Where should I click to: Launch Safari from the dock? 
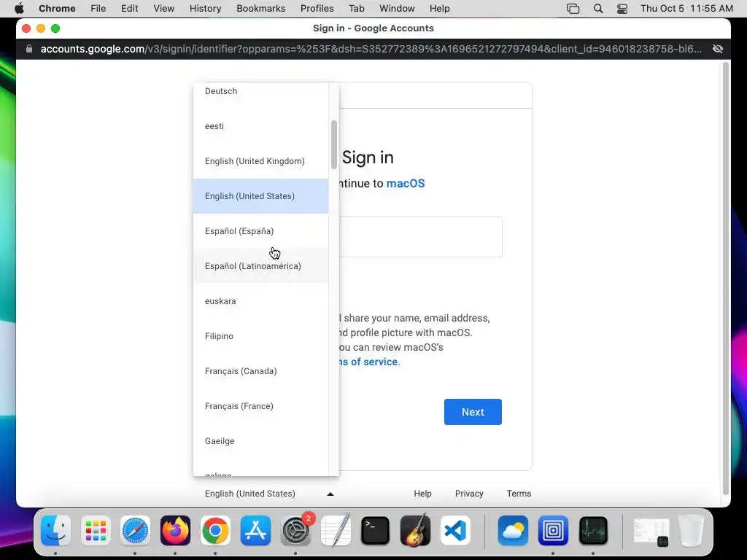click(x=135, y=531)
